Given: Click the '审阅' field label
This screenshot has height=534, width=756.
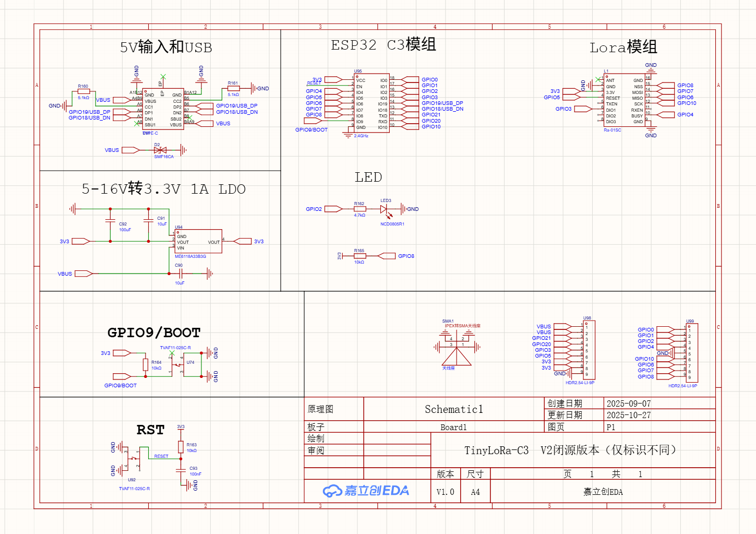Looking at the screenshot, I should [x=316, y=450].
